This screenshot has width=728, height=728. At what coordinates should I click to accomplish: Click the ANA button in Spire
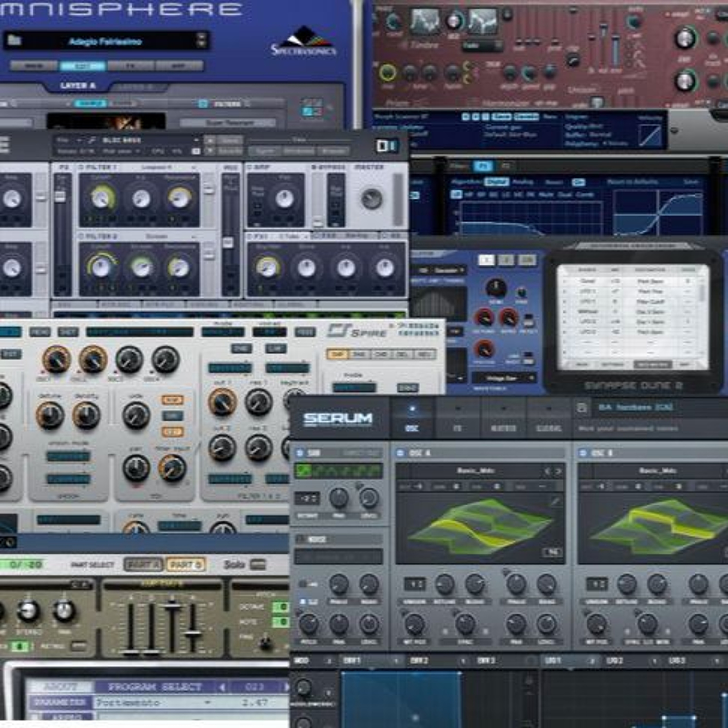(173, 399)
